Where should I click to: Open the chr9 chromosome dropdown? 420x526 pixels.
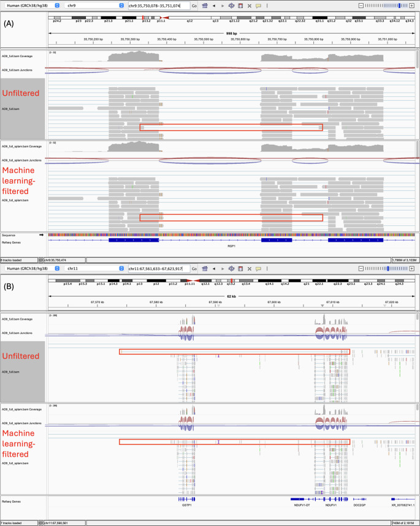coord(94,6)
